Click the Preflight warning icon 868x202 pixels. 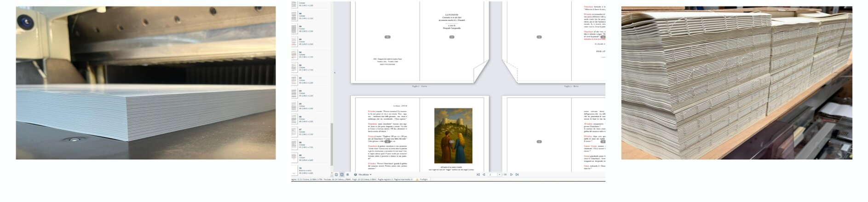tap(417, 180)
